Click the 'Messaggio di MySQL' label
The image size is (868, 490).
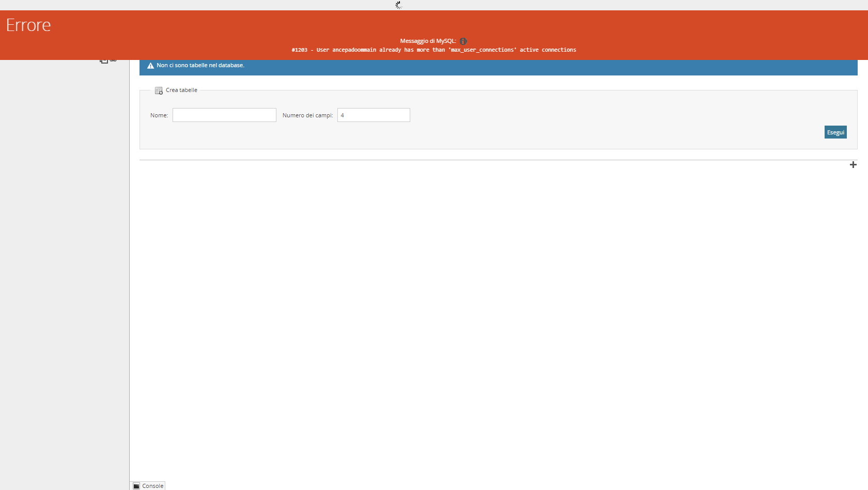[x=428, y=41]
